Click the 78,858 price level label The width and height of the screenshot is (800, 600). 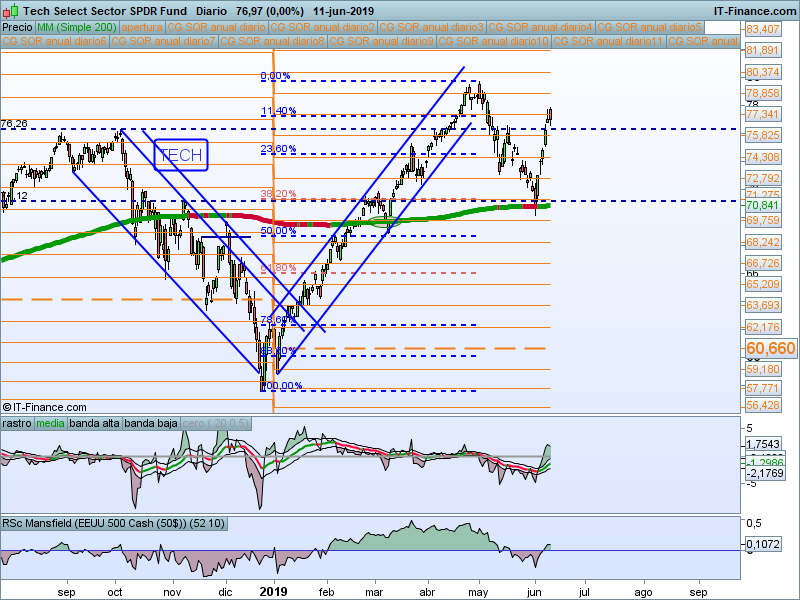pyautogui.click(x=763, y=93)
